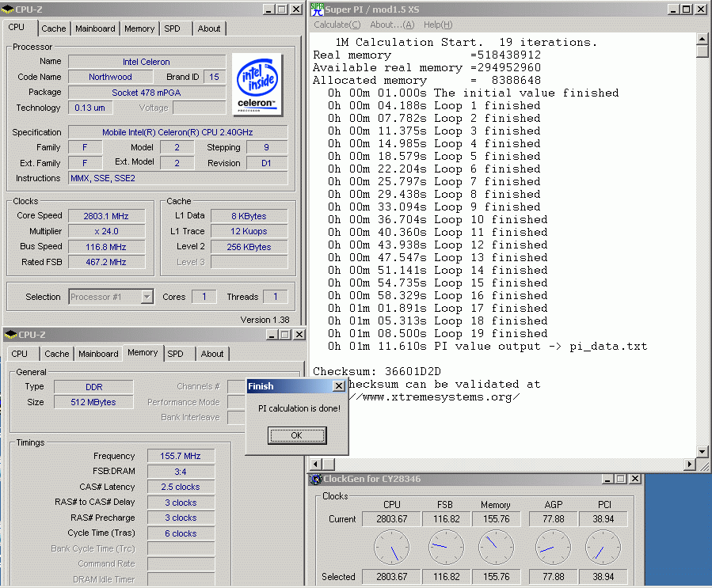Click the Intel Celeron name field
This screenshot has height=588, width=712.
click(x=147, y=62)
